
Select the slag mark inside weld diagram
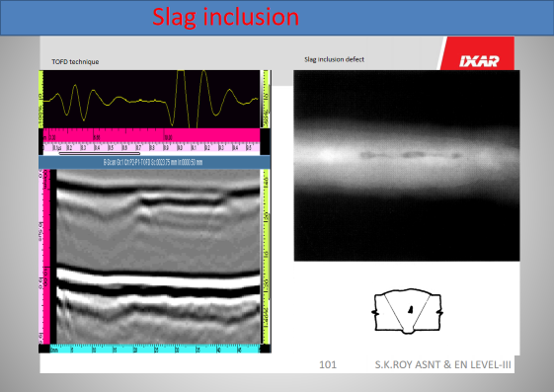click(x=410, y=309)
